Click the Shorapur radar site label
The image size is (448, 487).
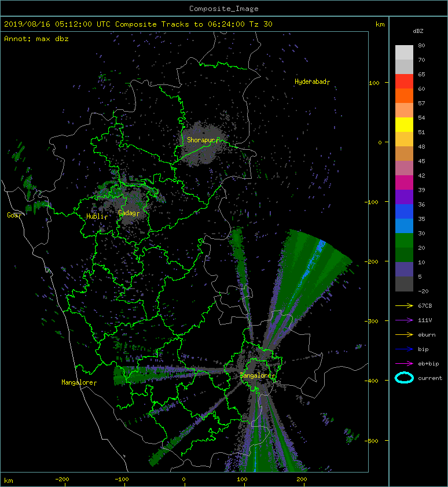tap(203, 140)
